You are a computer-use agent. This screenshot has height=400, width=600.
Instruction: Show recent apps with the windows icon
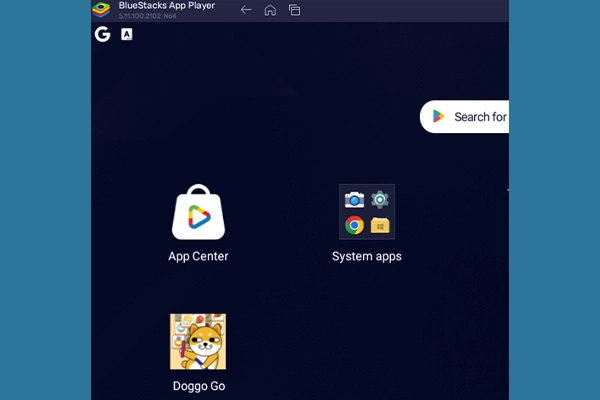294,10
